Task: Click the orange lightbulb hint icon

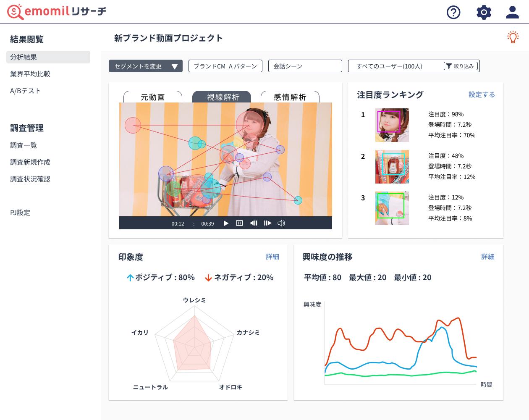Action: [x=513, y=37]
